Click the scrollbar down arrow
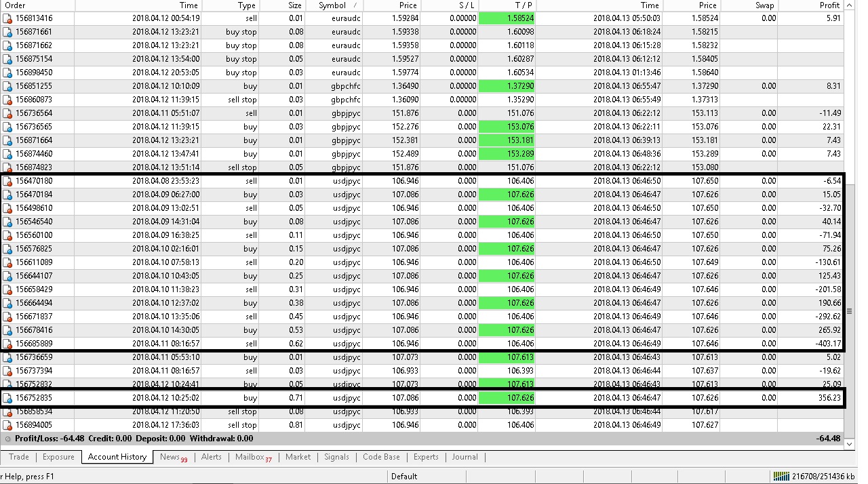 tap(848, 443)
